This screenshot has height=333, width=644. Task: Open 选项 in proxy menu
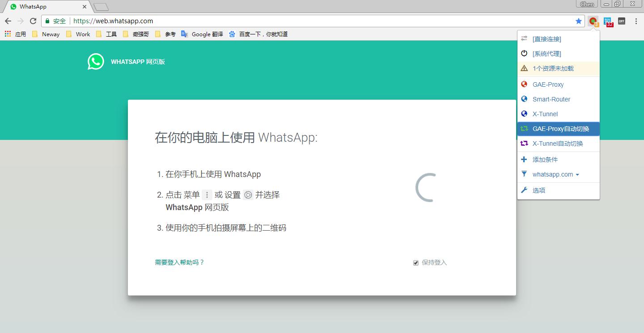tap(558, 190)
